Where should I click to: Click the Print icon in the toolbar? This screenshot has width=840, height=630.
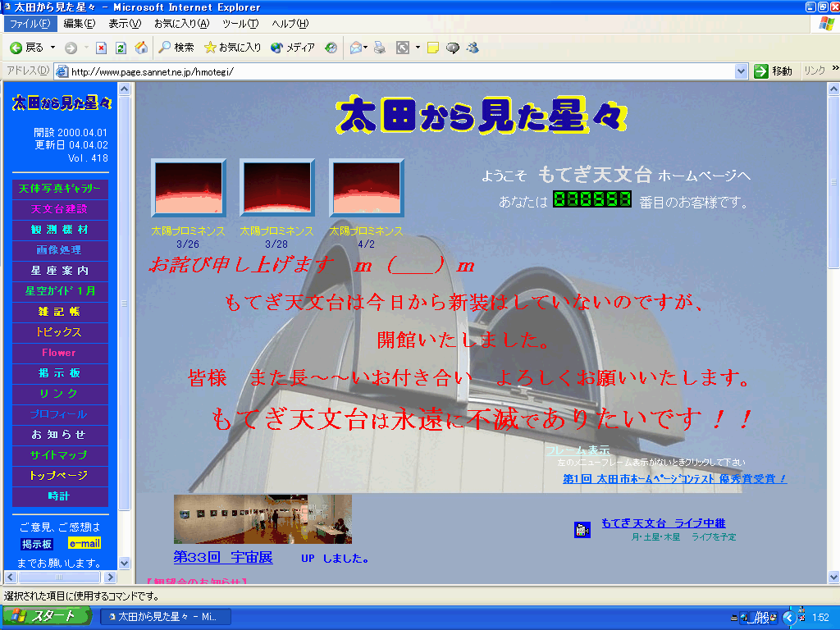pos(379,48)
